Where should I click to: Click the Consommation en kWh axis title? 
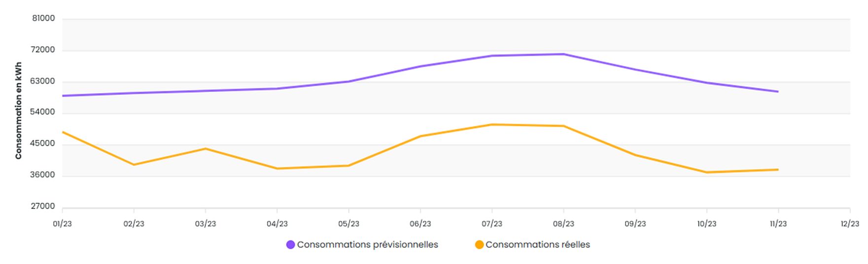click(19, 111)
